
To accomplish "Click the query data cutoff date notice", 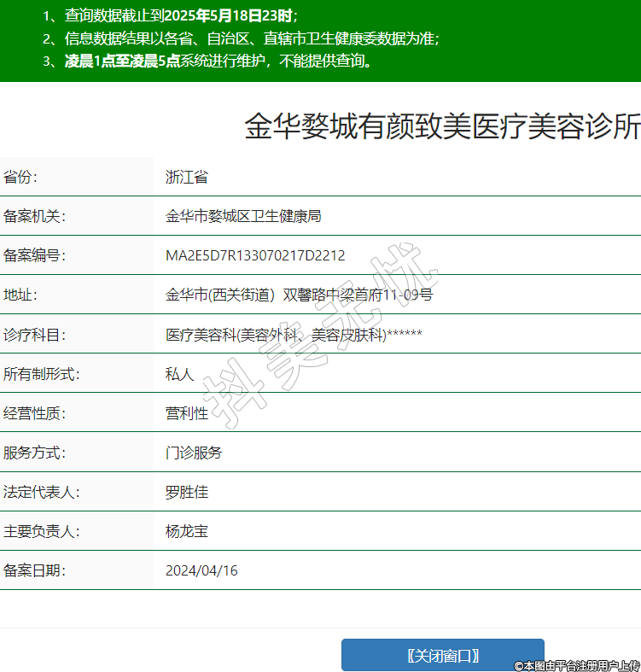I will (x=170, y=15).
